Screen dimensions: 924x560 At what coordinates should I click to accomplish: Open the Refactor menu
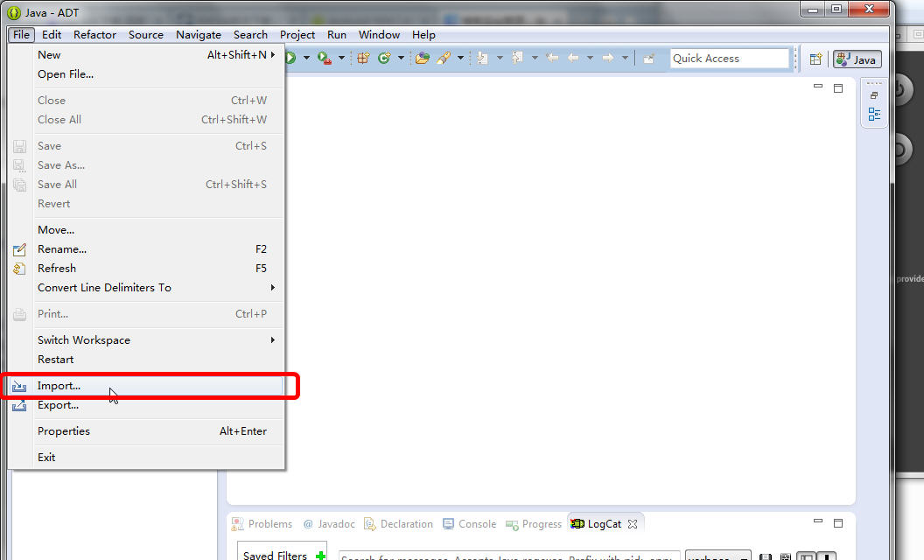94,35
